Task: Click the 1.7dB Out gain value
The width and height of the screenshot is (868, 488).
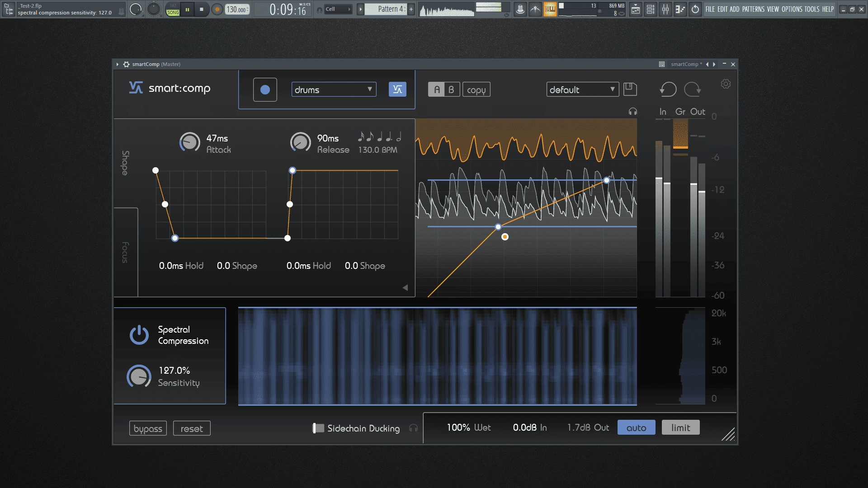Action: (579, 427)
